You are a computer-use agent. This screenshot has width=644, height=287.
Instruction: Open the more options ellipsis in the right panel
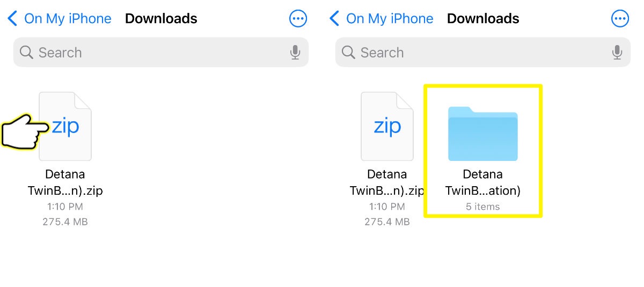[x=620, y=19]
